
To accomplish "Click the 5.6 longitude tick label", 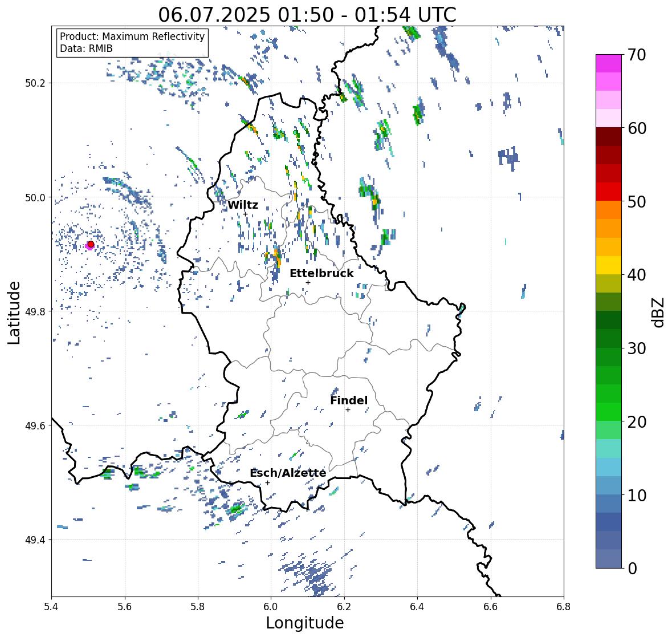I will click(125, 607).
